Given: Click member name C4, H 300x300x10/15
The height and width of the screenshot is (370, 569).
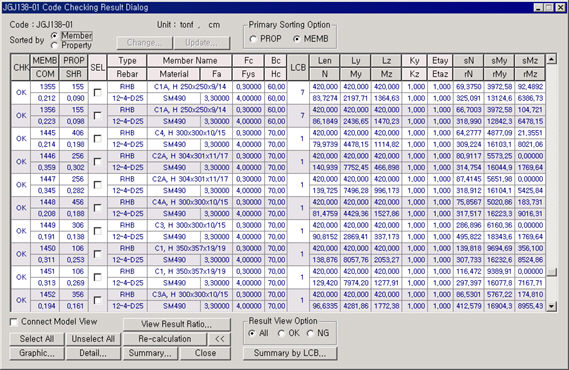Looking at the screenshot, I should 190,133.
